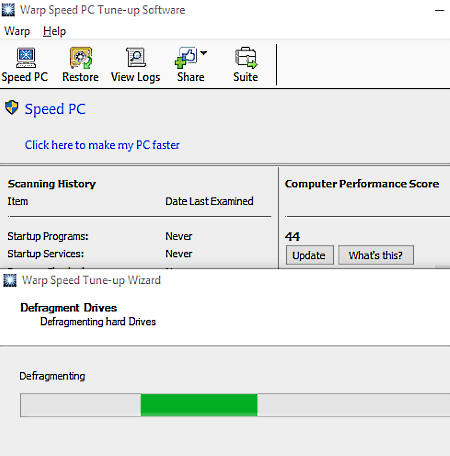
Task: Click the 'Computer Performance Score' heading
Action: click(362, 184)
